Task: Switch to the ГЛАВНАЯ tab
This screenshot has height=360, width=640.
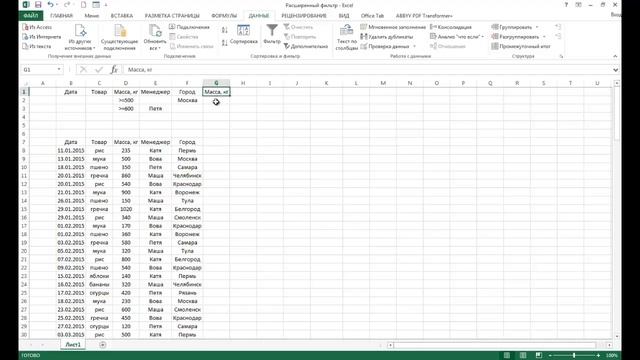Action: pos(62,16)
